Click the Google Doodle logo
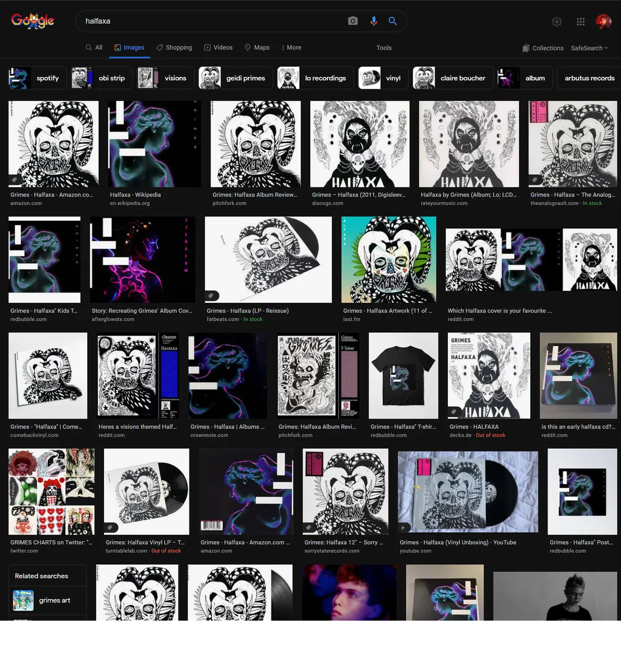 tap(33, 20)
